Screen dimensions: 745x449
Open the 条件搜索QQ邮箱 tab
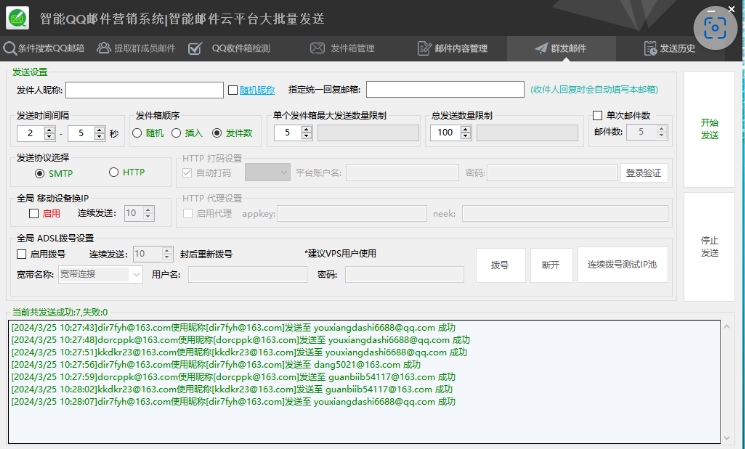(44, 48)
